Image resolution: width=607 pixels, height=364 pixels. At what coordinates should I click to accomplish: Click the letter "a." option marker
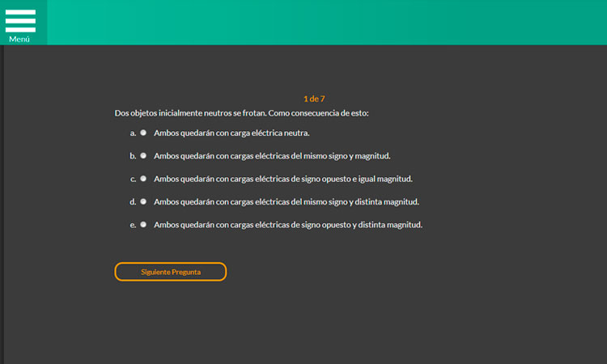(133, 133)
